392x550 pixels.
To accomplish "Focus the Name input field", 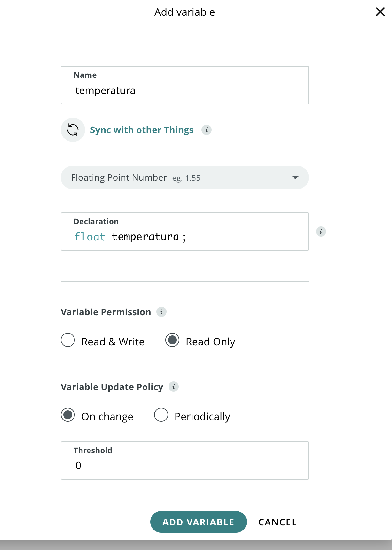I will click(185, 85).
